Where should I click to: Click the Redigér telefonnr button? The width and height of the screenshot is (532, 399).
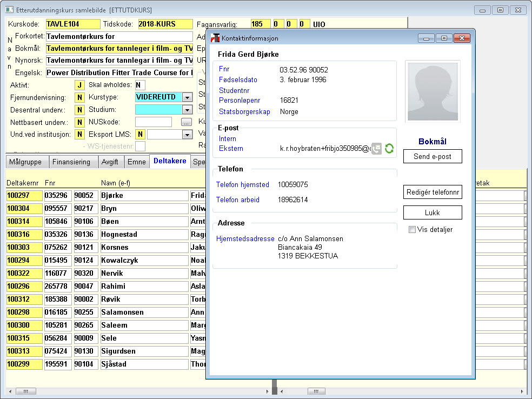click(433, 192)
